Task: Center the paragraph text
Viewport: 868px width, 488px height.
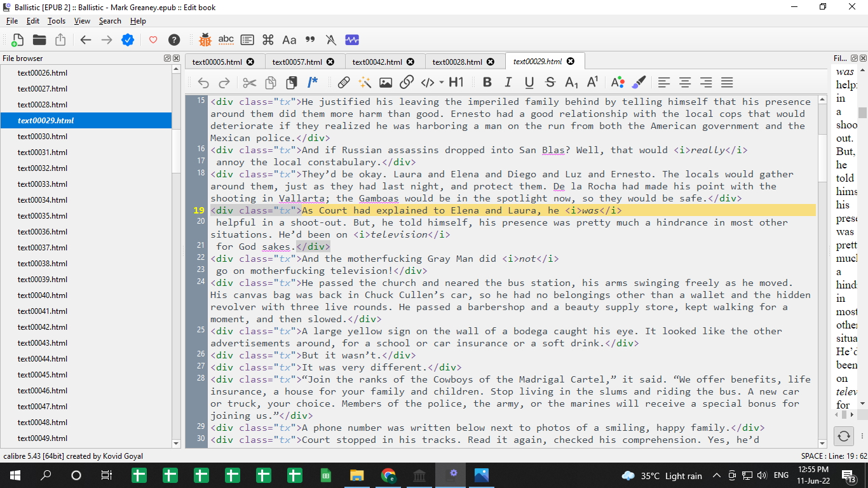Action: [685, 83]
